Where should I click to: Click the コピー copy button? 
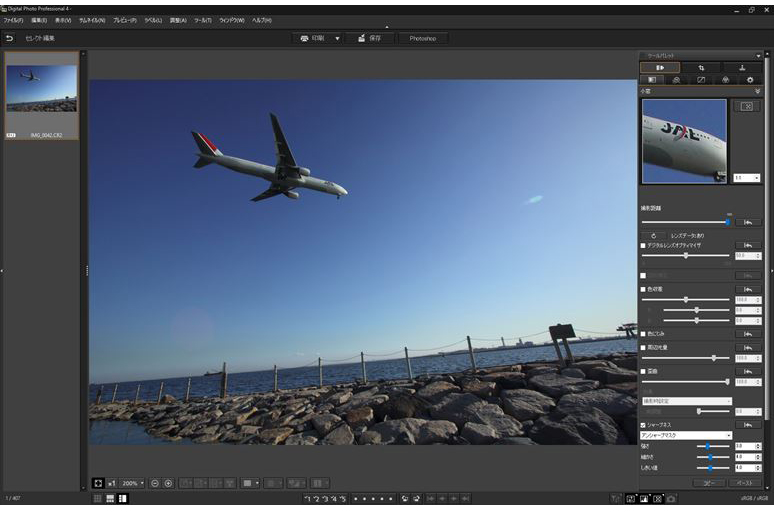(x=709, y=483)
